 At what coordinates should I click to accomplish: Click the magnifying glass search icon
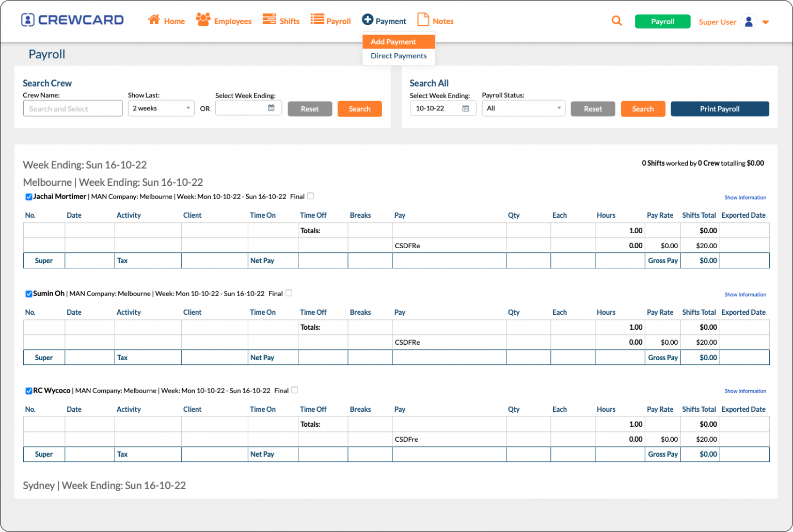616,20
